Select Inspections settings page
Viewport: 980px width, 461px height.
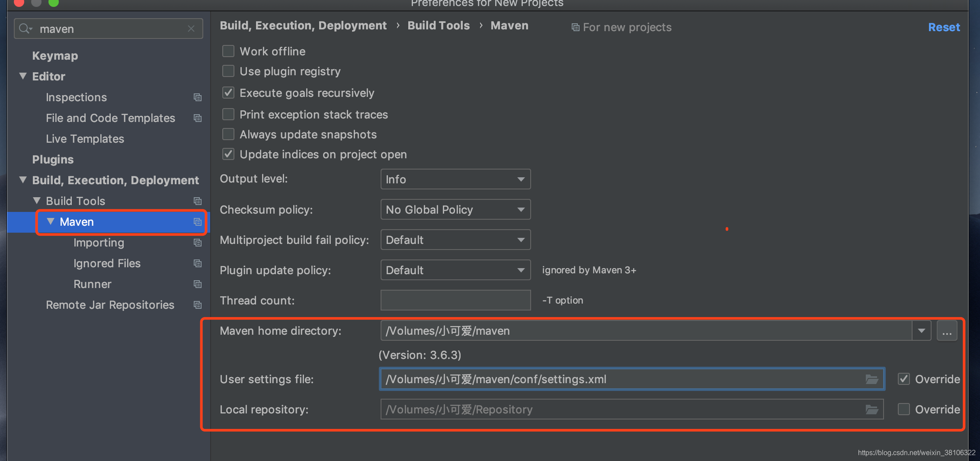pyautogui.click(x=76, y=97)
